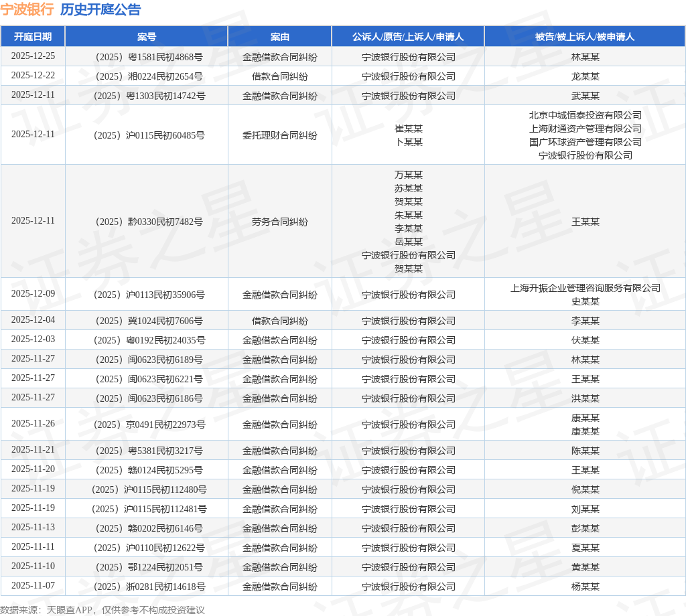Click the 宁波银行 title text
Screen dimensions: 686x616
(27, 9)
